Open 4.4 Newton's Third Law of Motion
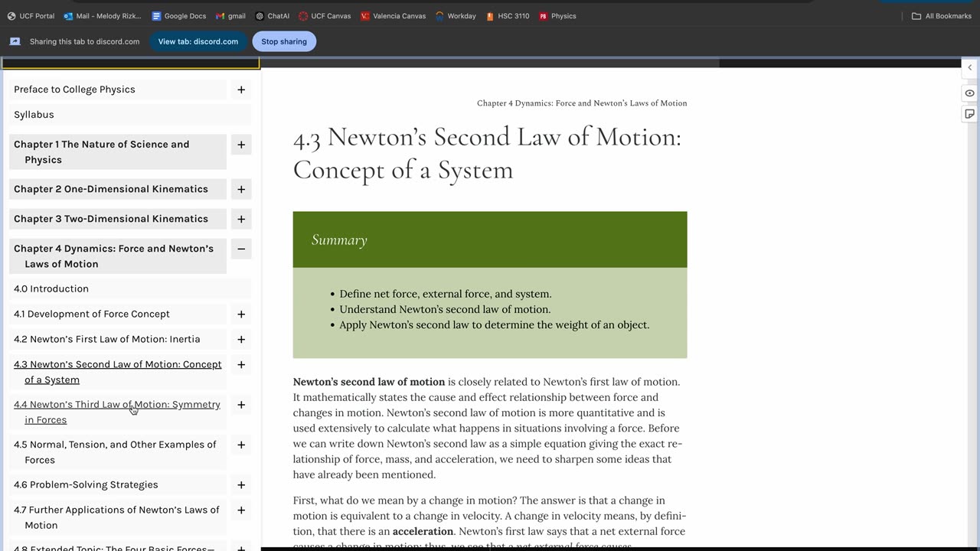Viewport: 980px width, 551px height. [117, 412]
